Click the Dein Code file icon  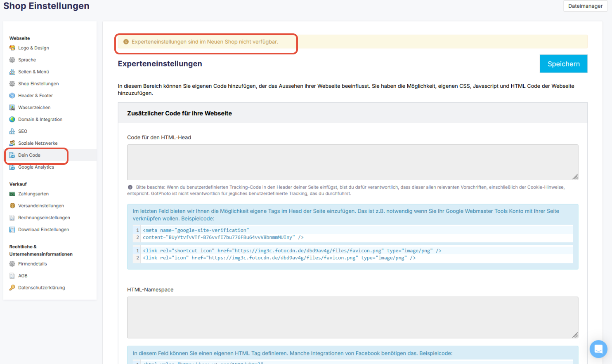coord(12,155)
